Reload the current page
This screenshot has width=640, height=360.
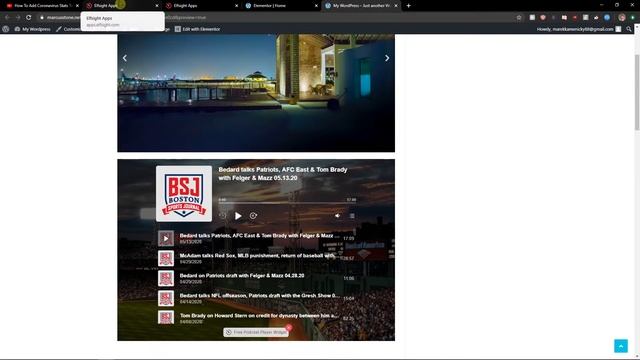click(29, 18)
